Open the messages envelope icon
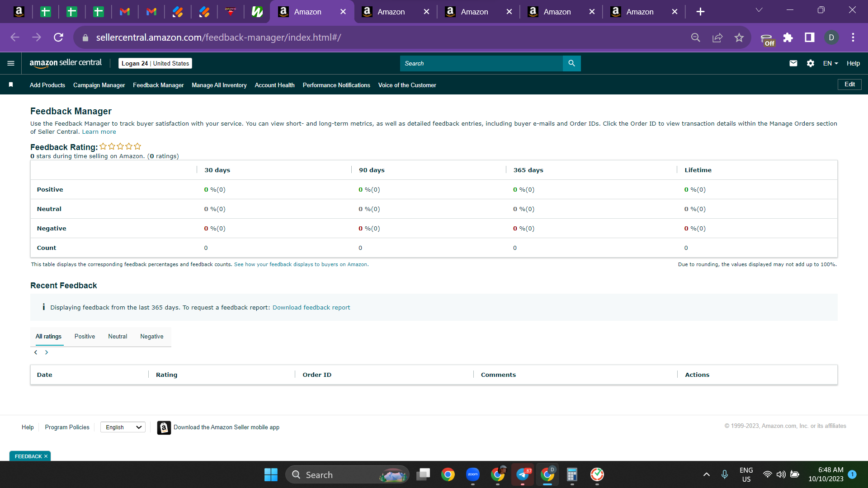 click(793, 63)
